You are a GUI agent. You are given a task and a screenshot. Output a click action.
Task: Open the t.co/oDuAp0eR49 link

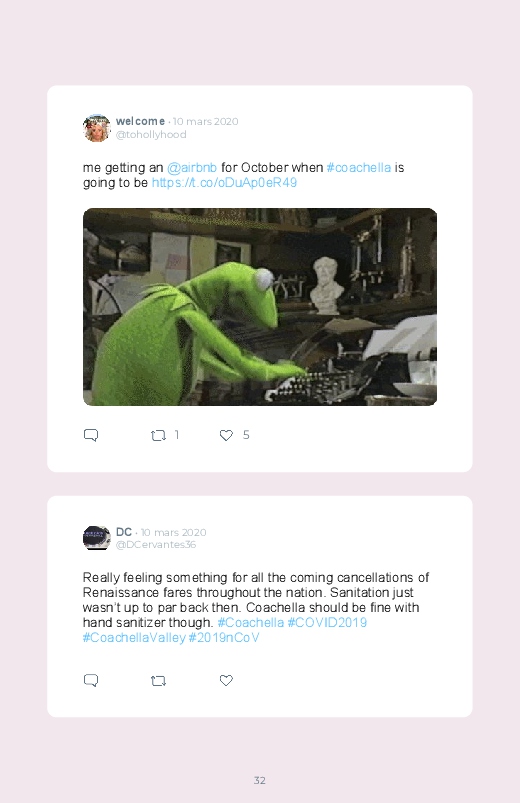pos(224,183)
